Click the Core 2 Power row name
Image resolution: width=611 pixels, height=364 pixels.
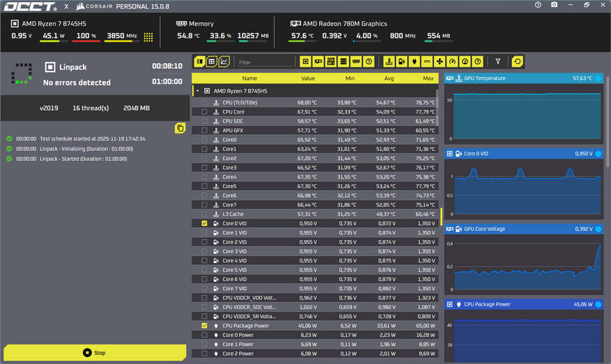click(238, 354)
